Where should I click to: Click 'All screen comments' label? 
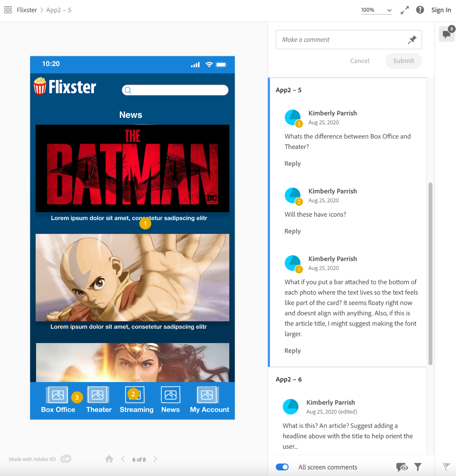click(x=328, y=467)
